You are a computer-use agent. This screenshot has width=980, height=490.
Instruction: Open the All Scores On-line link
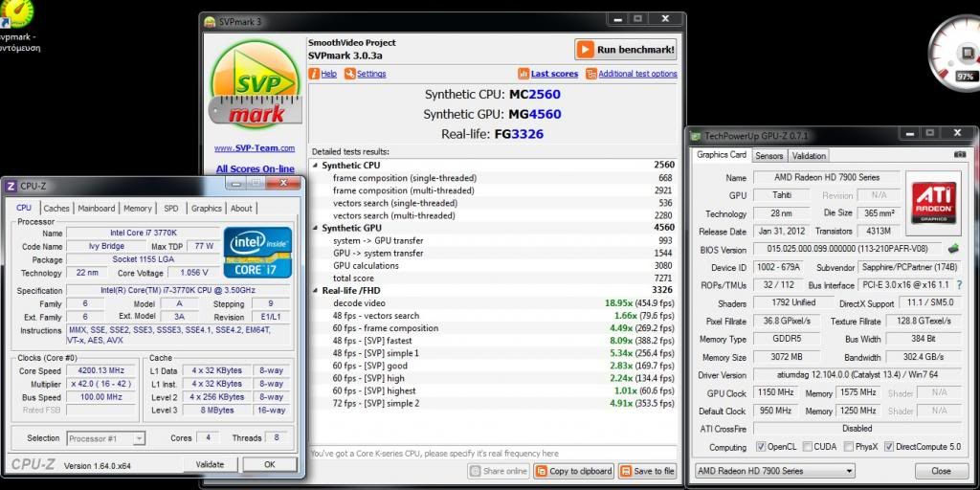point(255,168)
